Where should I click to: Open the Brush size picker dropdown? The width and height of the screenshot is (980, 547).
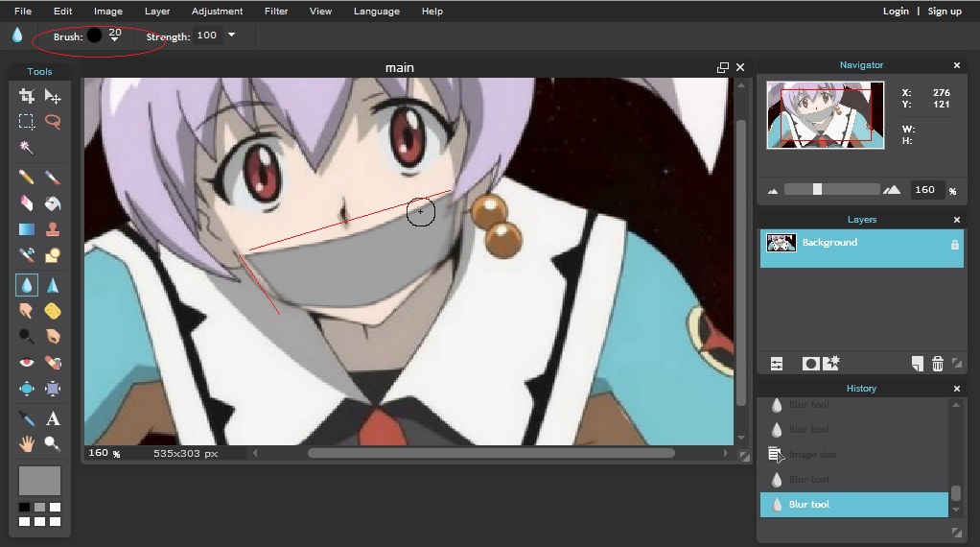[114, 38]
